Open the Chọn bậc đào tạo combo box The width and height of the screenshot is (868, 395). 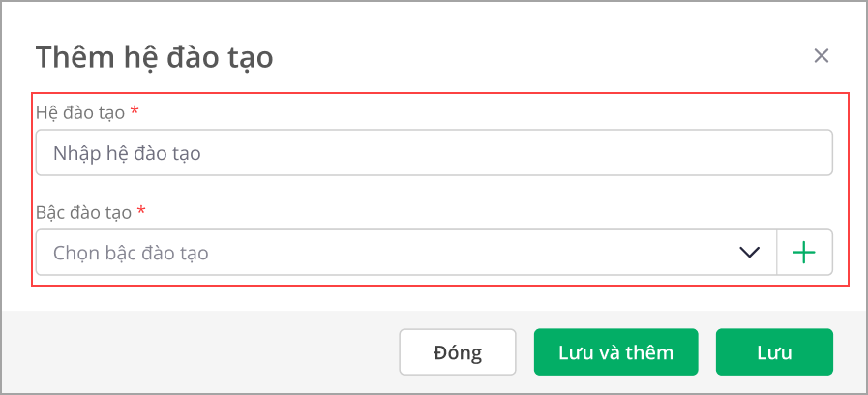click(387, 253)
